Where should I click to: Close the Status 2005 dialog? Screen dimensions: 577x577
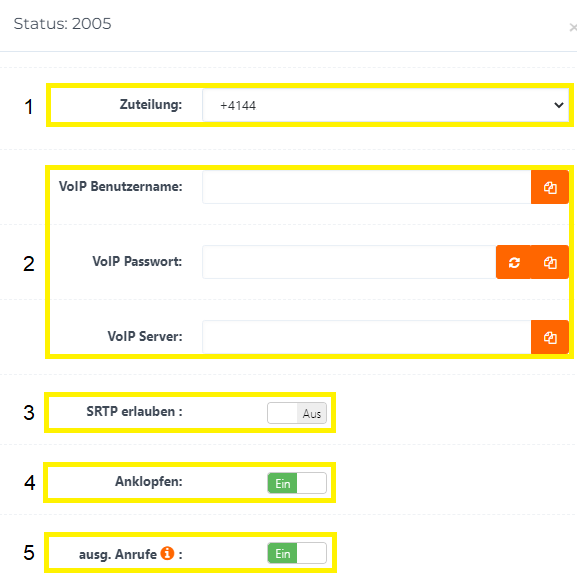coord(573,27)
